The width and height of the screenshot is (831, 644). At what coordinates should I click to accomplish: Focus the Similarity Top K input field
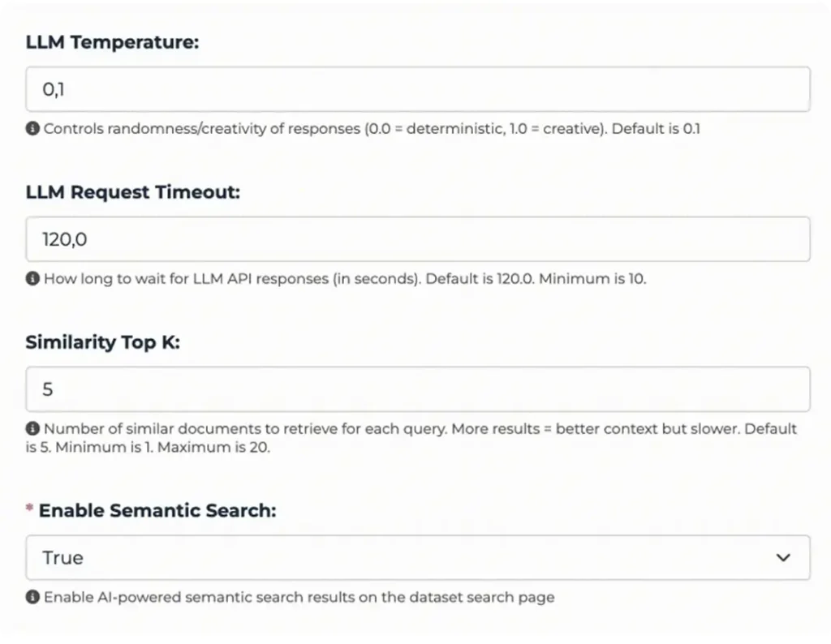(418, 389)
